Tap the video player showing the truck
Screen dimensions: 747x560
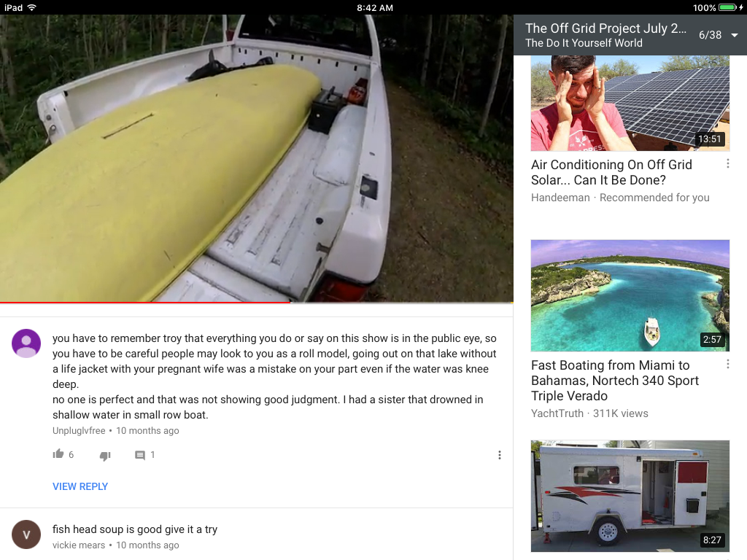[x=256, y=157]
